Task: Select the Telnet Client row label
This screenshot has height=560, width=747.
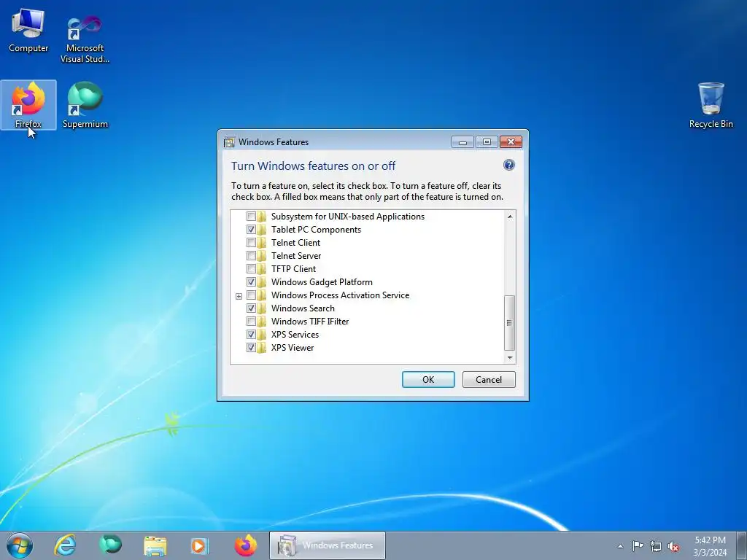Action: click(296, 243)
